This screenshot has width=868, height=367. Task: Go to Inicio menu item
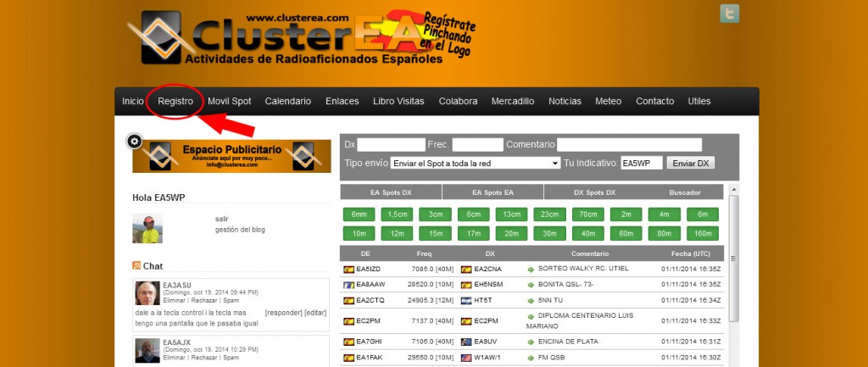[x=133, y=102]
